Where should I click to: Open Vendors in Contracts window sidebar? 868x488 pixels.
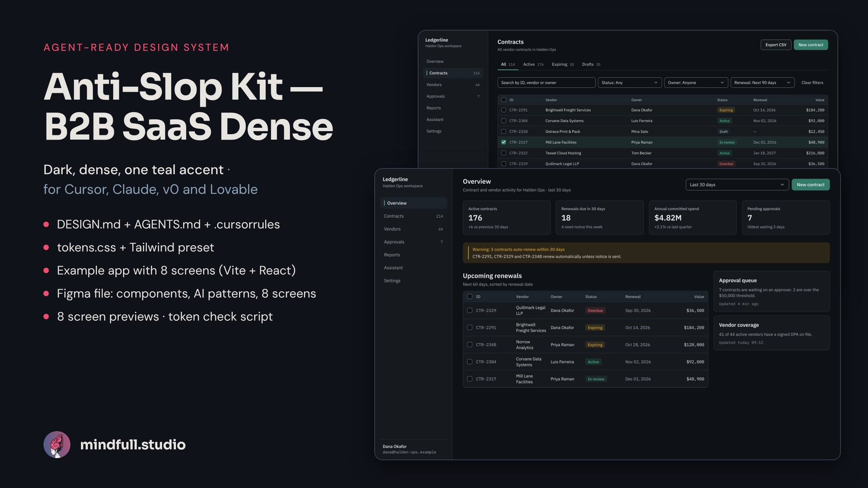pos(453,85)
